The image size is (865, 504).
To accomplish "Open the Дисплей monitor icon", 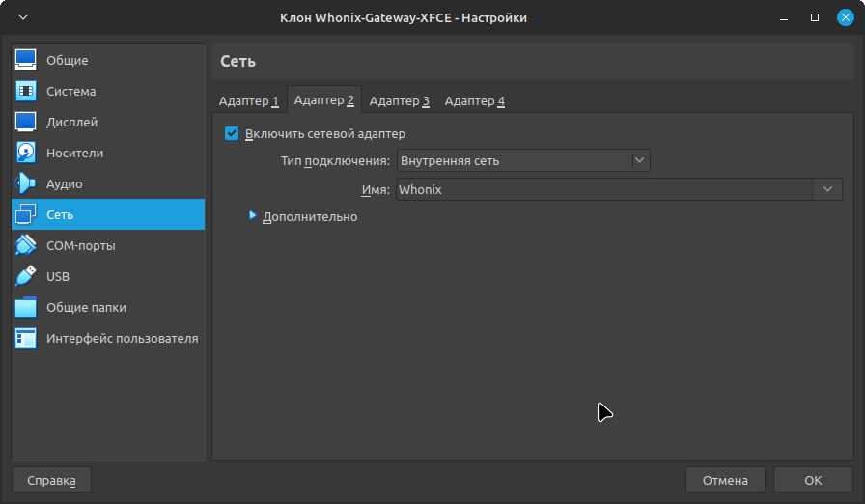I will [x=26, y=122].
